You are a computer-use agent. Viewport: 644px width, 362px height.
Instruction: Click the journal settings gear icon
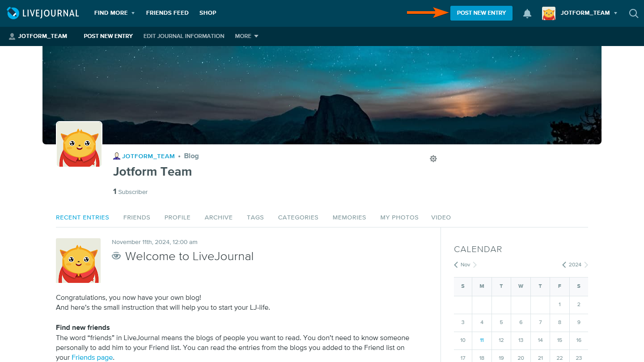point(433,159)
